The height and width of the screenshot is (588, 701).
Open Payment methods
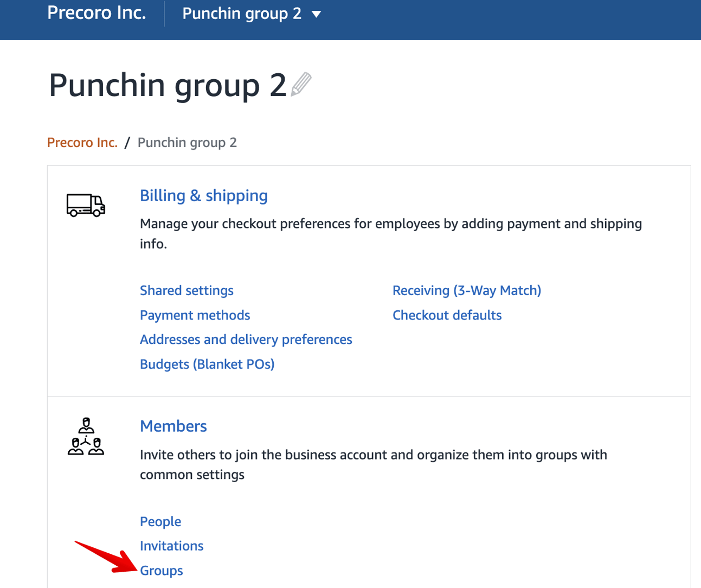coord(195,315)
